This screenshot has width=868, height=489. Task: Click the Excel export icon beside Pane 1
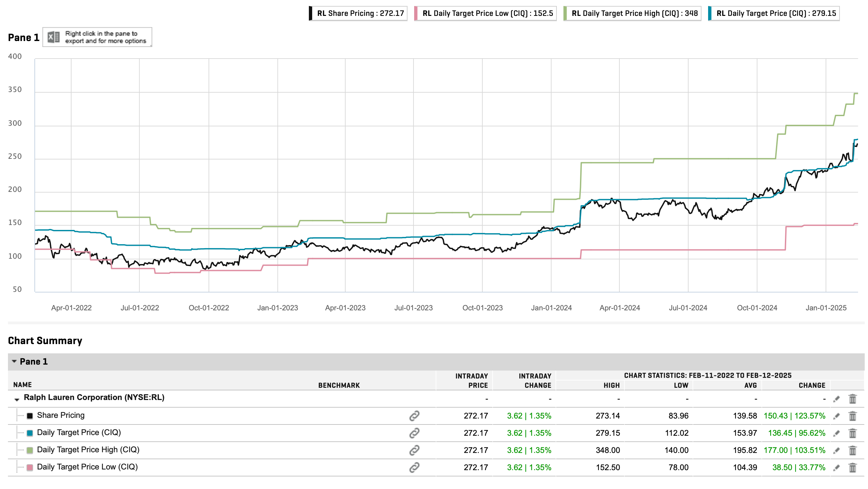tap(54, 37)
